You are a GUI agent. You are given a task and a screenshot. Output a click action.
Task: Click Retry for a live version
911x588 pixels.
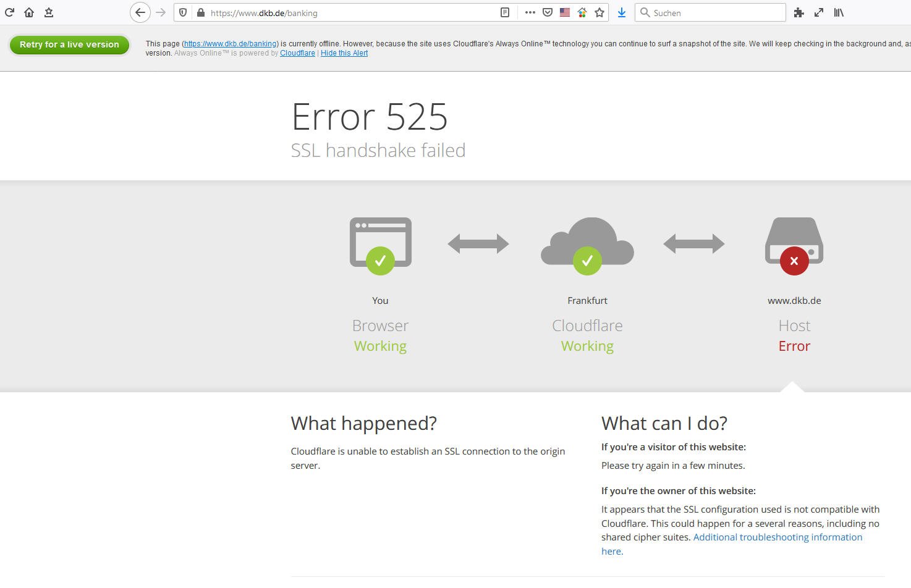click(69, 44)
